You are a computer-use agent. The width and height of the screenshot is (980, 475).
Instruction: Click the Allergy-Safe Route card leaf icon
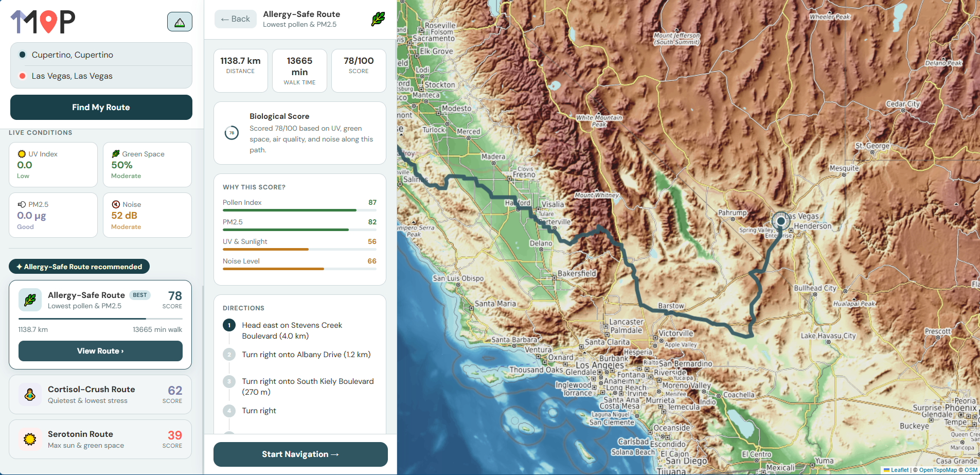click(30, 300)
